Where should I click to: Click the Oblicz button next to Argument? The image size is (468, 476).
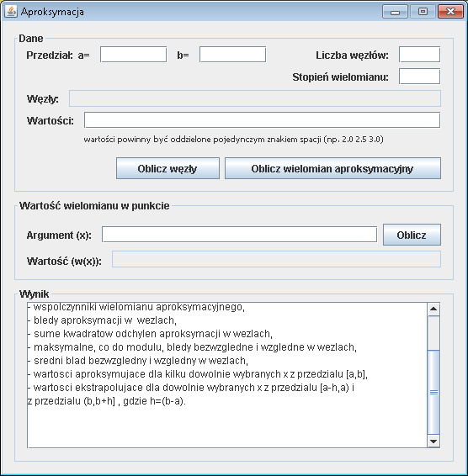click(x=412, y=235)
